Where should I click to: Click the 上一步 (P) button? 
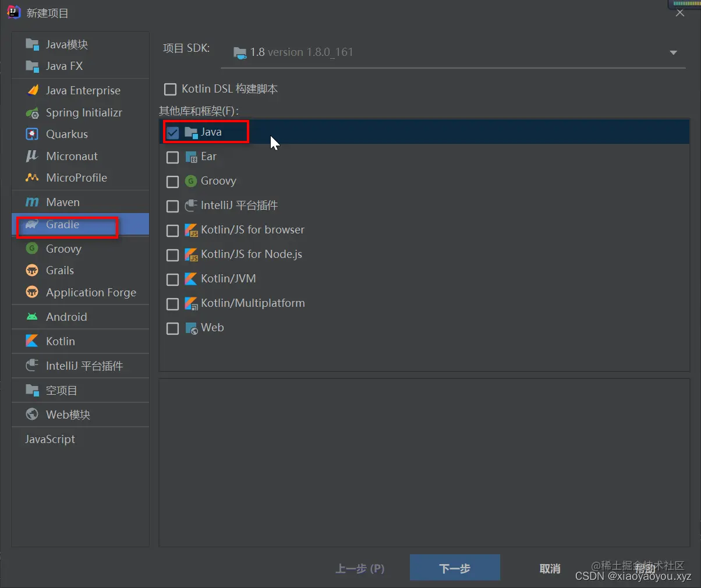coord(360,568)
